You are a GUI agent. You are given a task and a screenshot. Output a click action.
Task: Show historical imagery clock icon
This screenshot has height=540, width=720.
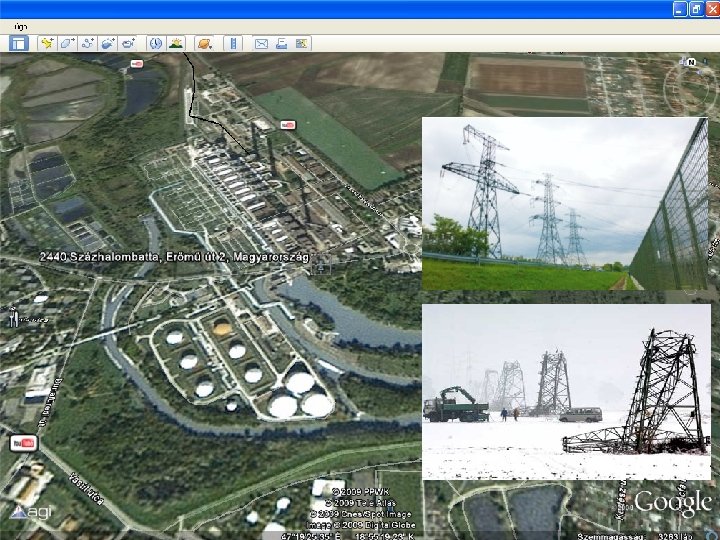(x=156, y=43)
